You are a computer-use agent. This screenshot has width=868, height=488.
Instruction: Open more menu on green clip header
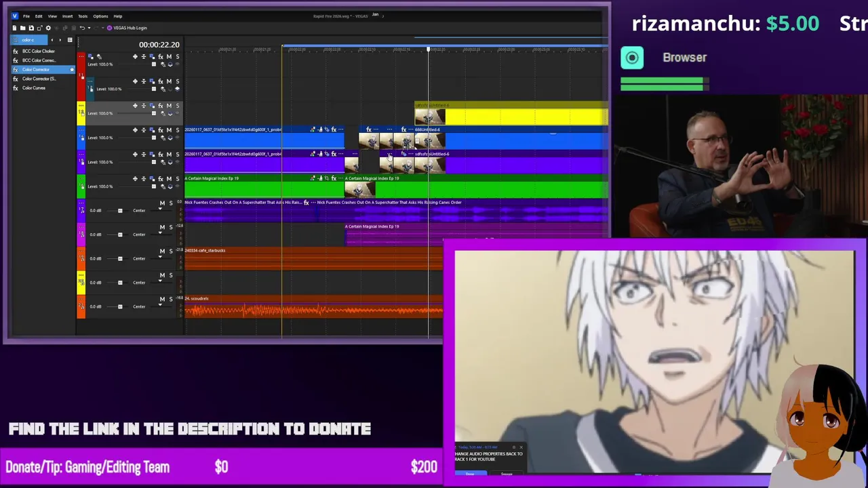pos(341,178)
